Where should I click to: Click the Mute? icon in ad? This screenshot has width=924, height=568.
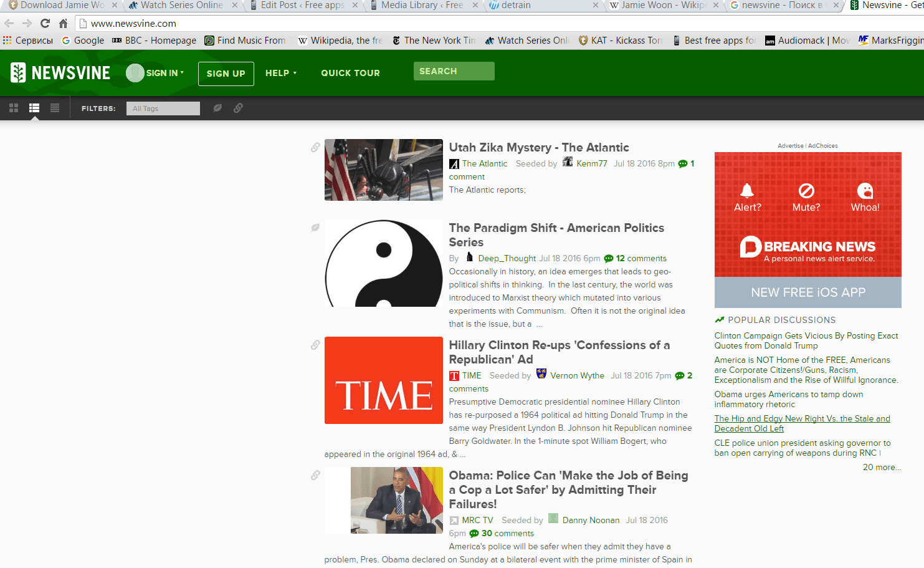(806, 190)
